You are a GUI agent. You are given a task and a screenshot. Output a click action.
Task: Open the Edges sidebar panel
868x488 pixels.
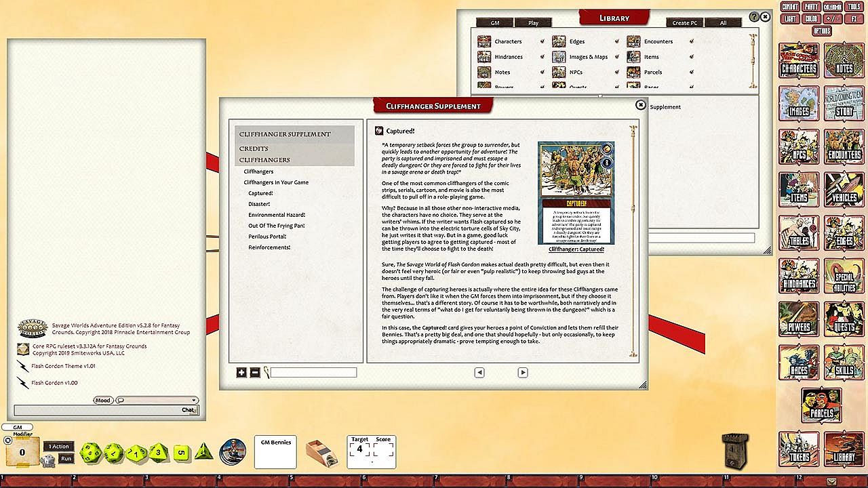(x=844, y=233)
